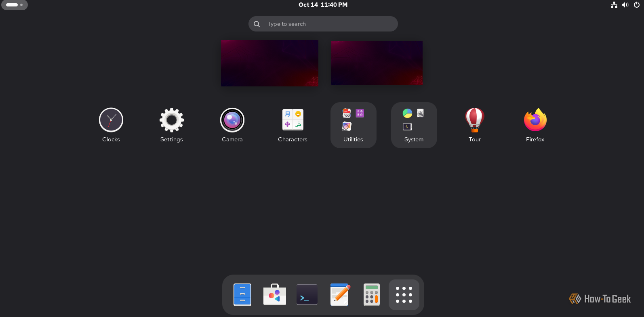Open the System app folder
644x317 pixels.
tap(414, 125)
